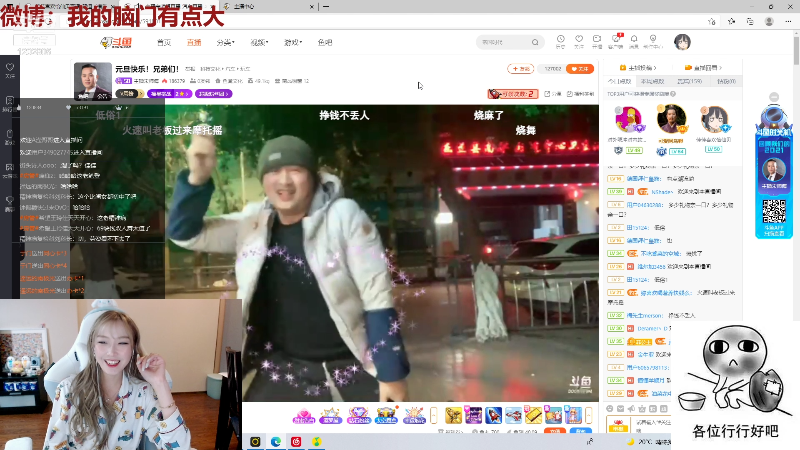Viewport: 800px width, 450px height.
Task: Expand the 分类 category dropdown
Action: click(225, 42)
